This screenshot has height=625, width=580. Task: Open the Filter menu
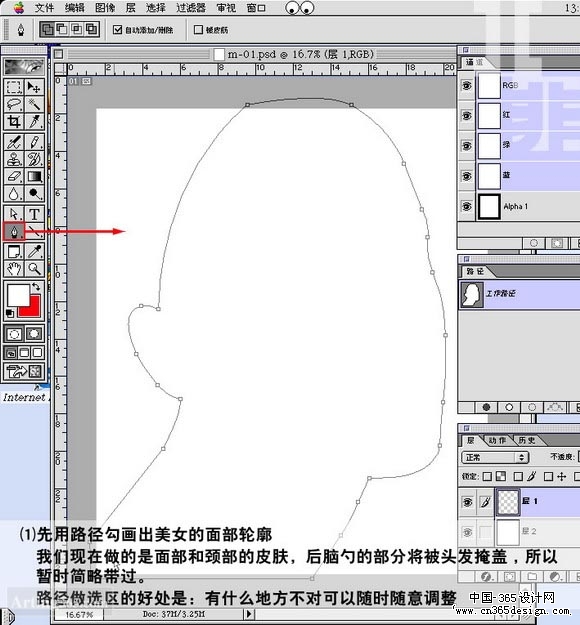click(x=191, y=8)
